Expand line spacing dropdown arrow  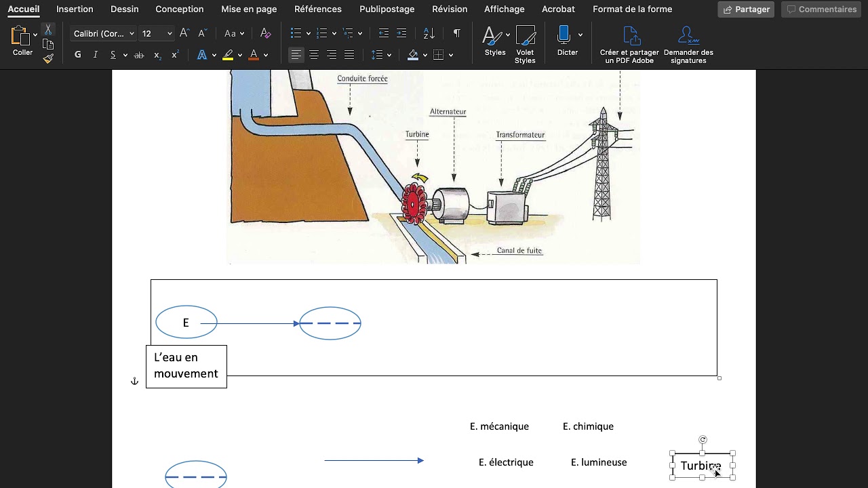(389, 55)
